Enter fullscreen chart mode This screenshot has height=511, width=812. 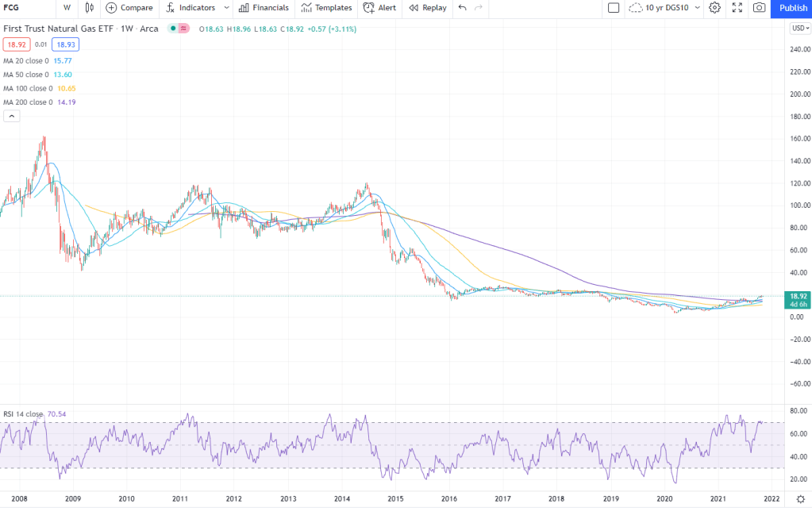[x=737, y=8]
